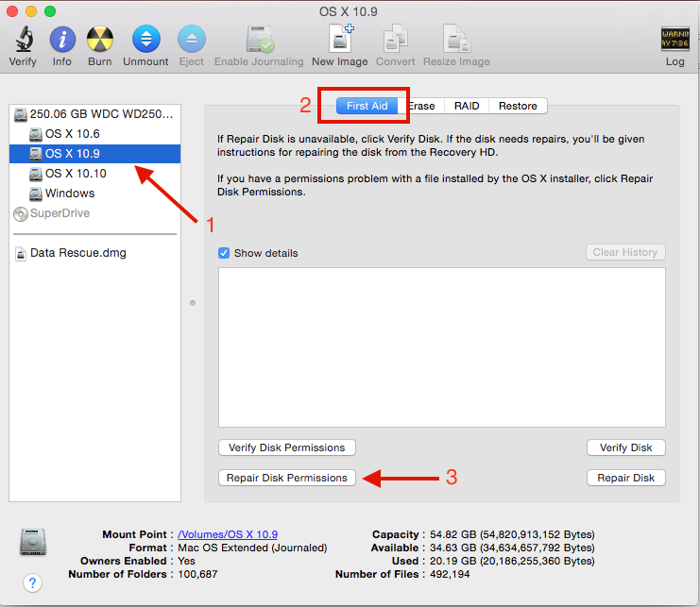
Task: Click the Capacity value 54.82 GB text
Action: 512,534
